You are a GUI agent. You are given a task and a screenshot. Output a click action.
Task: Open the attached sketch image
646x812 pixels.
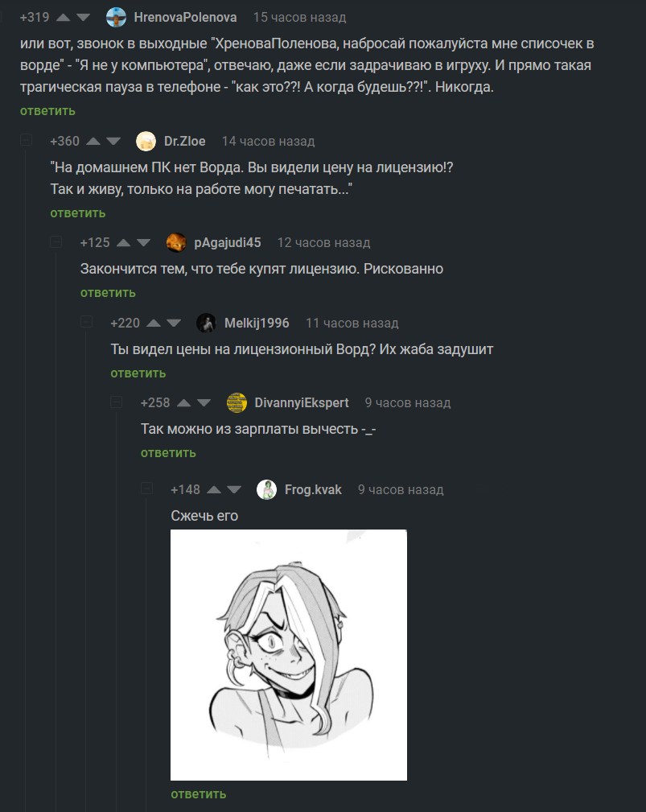[x=289, y=655]
